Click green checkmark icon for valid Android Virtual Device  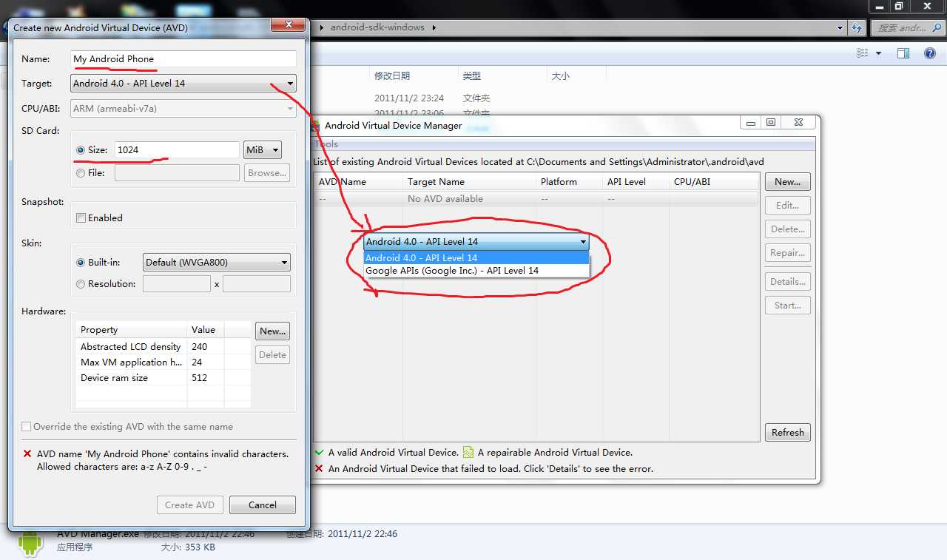point(319,452)
